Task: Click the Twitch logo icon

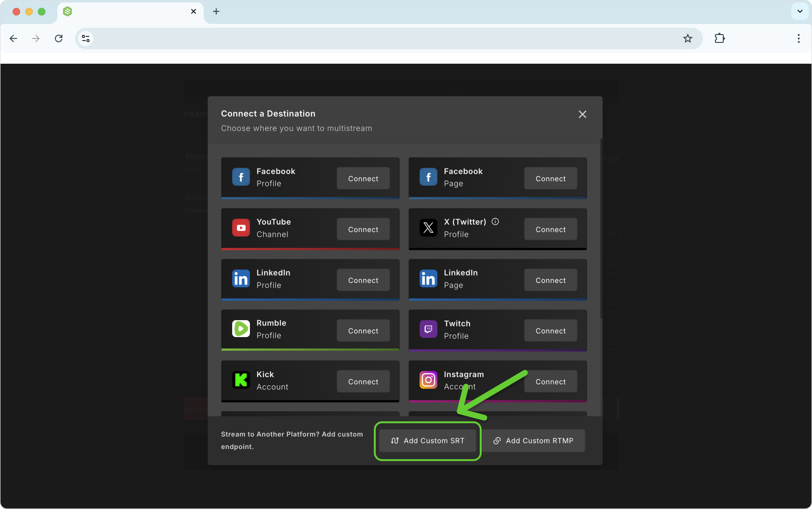Action: tap(428, 329)
